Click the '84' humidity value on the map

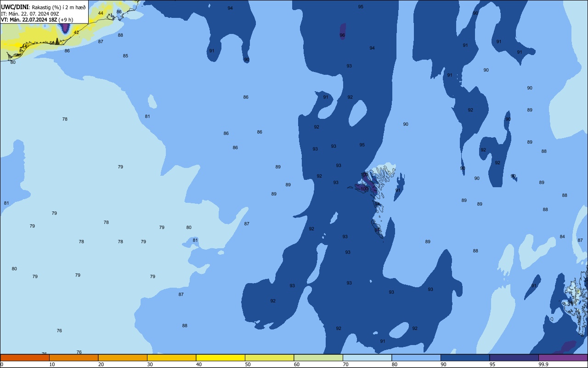(x=562, y=237)
